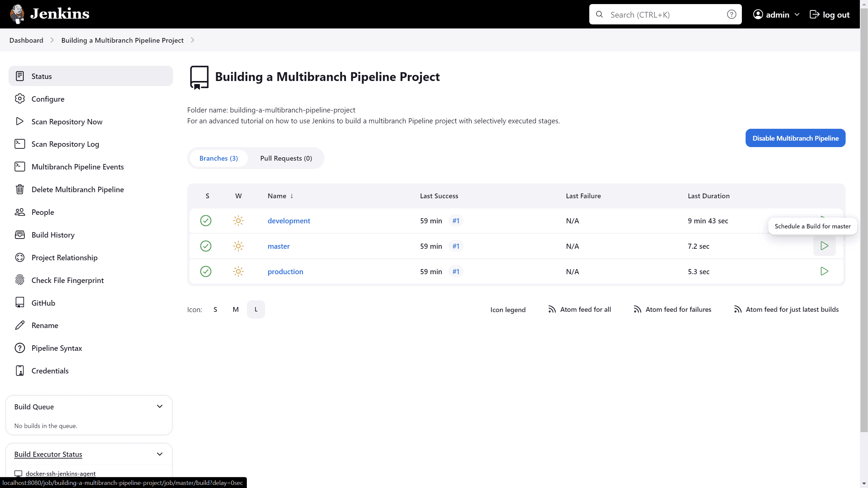Click the master branch success status icon
868x488 pixels.
pos(206,246)
